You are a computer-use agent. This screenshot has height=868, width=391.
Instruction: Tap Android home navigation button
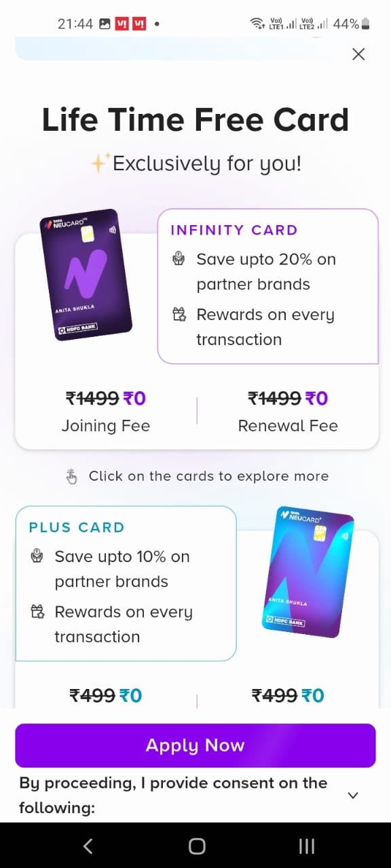coord(197,846)
